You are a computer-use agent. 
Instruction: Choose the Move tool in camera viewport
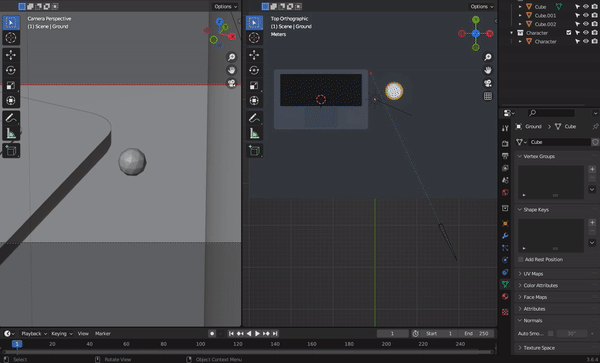point(11,55)
